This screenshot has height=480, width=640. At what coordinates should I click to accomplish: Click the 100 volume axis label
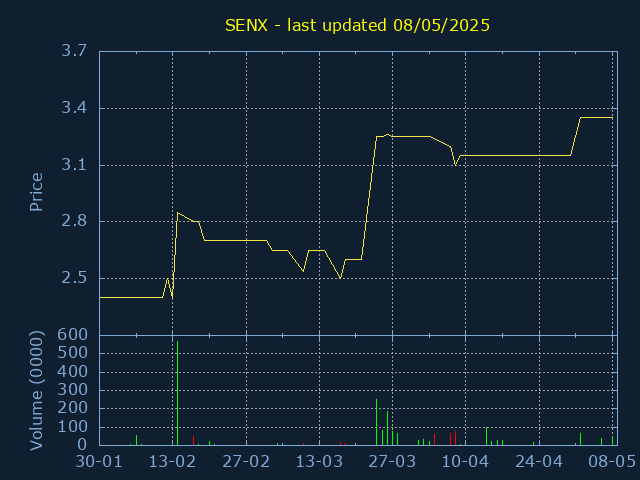73,427
